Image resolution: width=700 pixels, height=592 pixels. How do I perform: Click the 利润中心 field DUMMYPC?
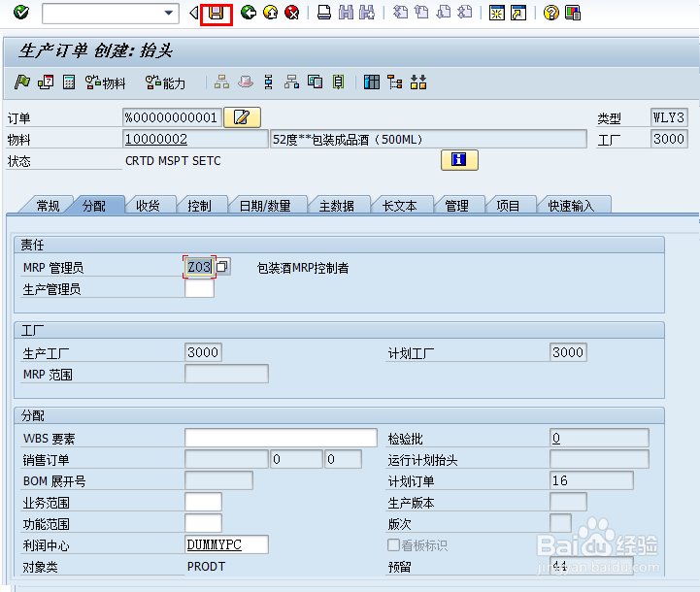coord(226,544)
